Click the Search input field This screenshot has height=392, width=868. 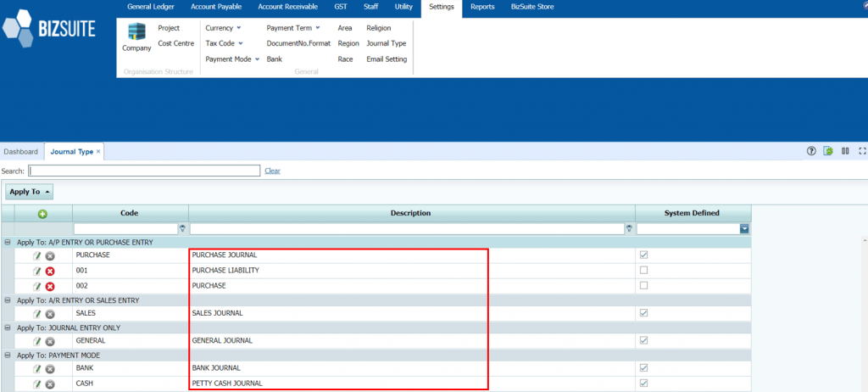point(144,171)
